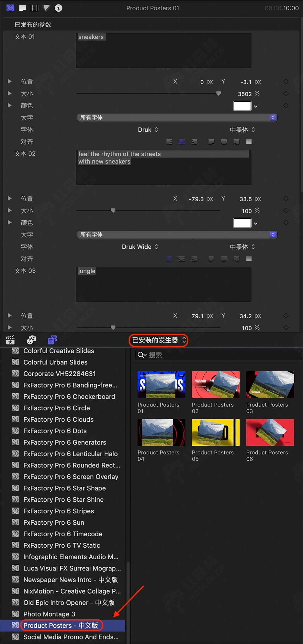The width and height of the screenshot is (303, 644).
Task: Open the generator inspector tab icon
Action: 10,8
